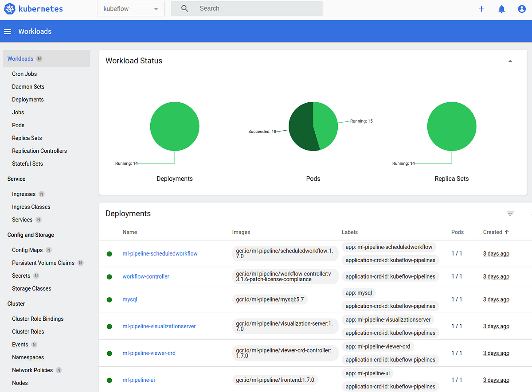Open the hamburger navigation menu
This screenshot has height=392, width=532.
coord(8,31)
